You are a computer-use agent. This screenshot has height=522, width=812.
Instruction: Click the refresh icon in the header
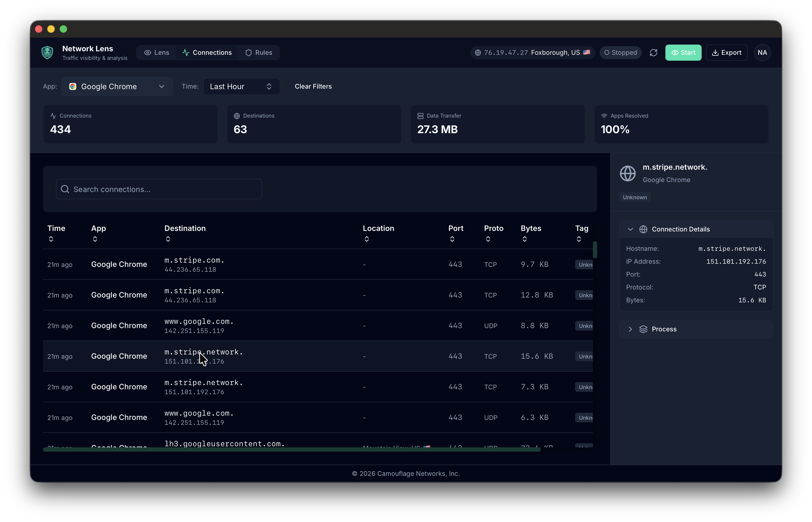pos(653,53)
